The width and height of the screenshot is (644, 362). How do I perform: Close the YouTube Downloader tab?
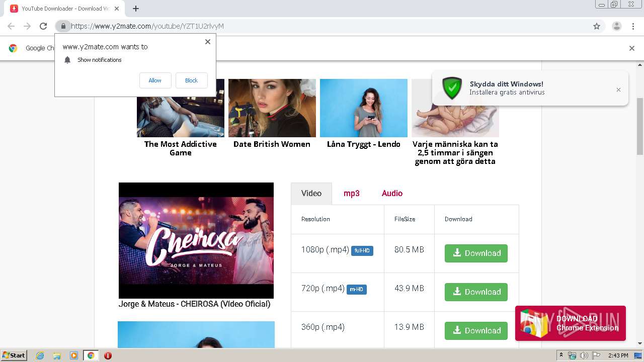[x=117, y=9]
